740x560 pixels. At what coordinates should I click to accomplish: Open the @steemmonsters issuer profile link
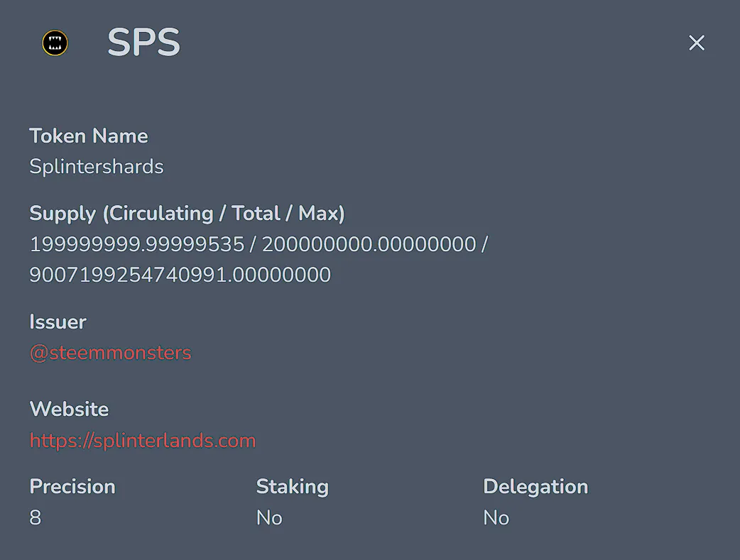click(111, 353)
